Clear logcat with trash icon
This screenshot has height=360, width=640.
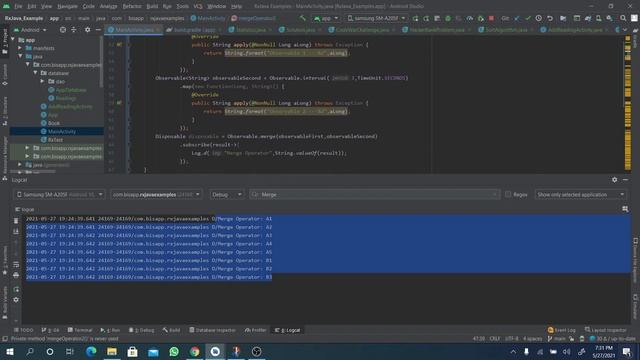click(x=16, y=221)
